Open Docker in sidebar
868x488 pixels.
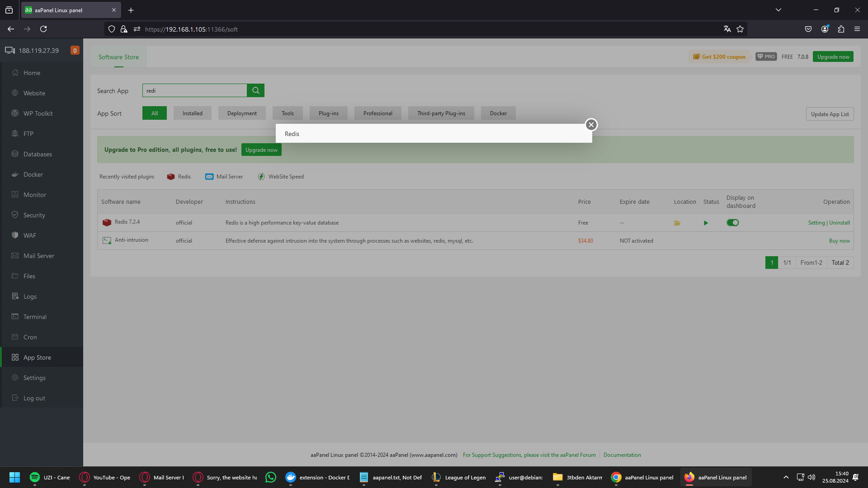click(x=33, y=174)
